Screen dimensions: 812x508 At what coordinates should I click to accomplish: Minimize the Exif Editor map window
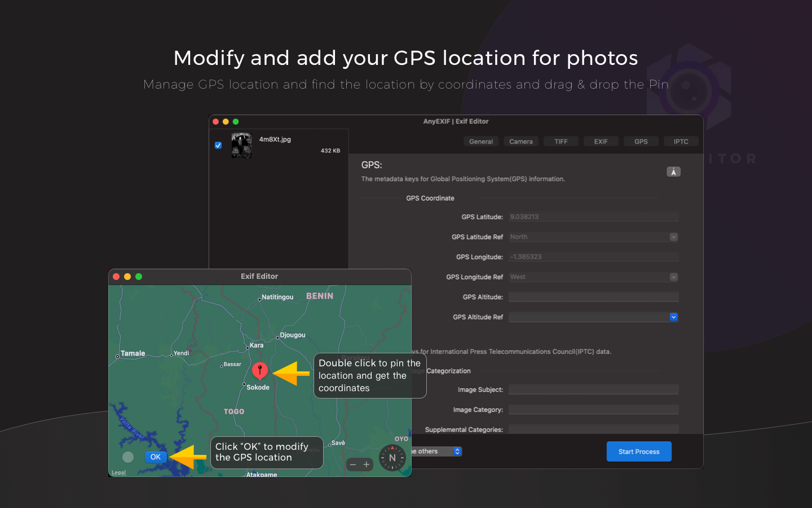pos(127,277)
